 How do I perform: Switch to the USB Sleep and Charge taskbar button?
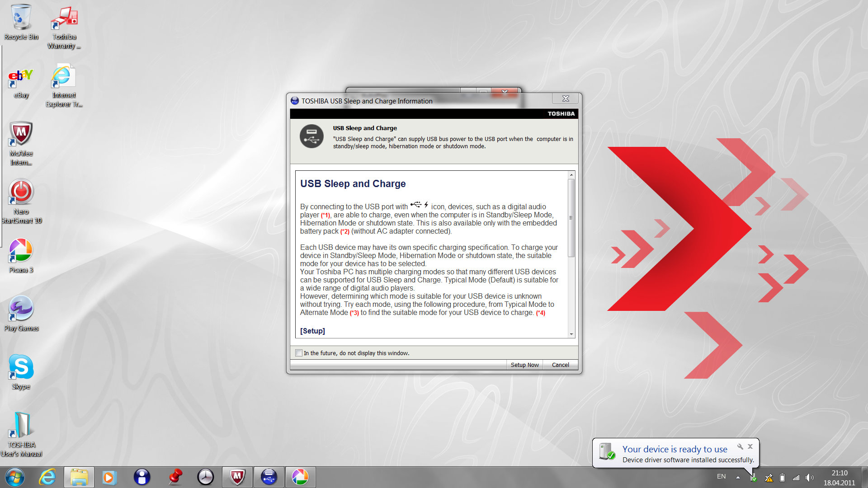(x=269, y=477)
